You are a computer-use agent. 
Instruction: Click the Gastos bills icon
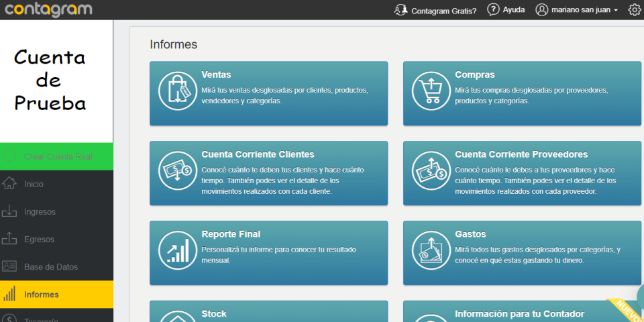click(431, 250)
